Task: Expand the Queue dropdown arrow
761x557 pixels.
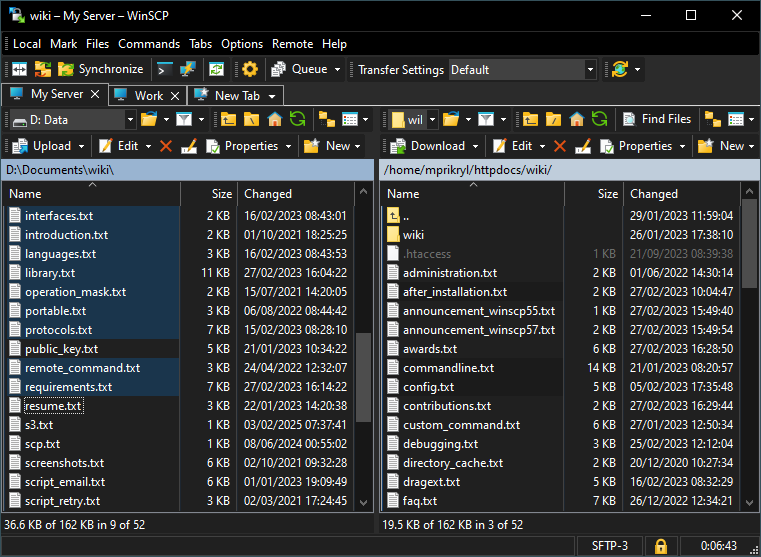Action: click(x=337, y=70)
